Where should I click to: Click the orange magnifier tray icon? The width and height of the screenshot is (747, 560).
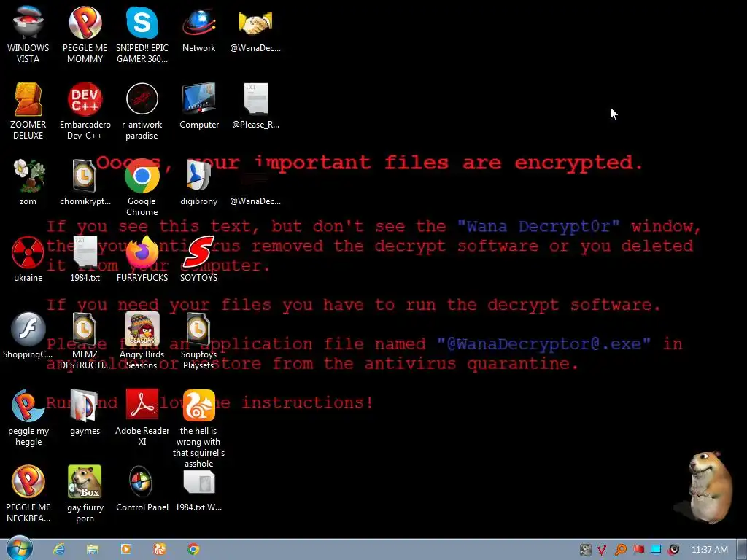pos(620,550)
